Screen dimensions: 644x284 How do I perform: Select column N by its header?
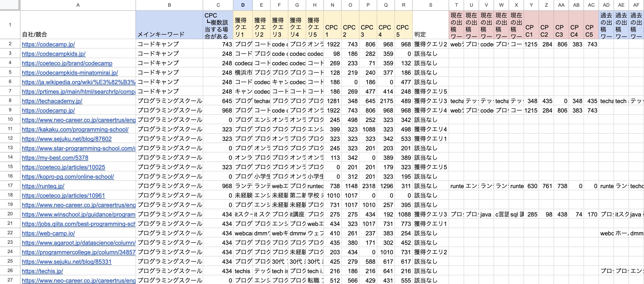tap(333, 5)
